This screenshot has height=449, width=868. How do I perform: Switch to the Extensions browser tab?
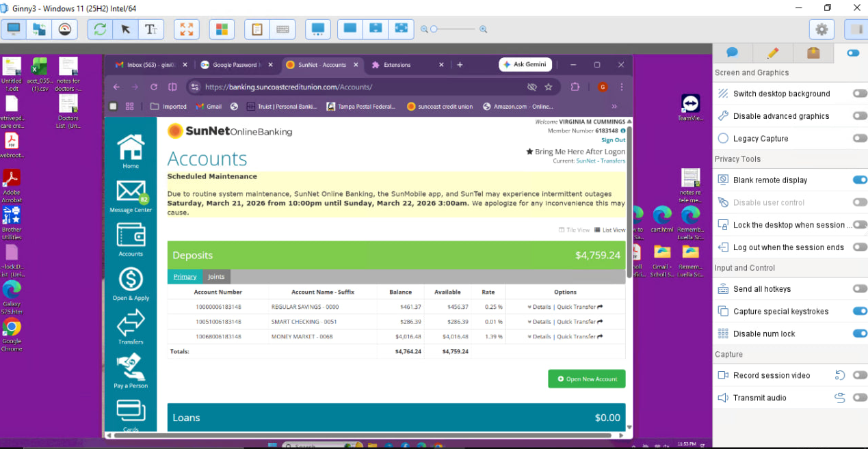(397, 65)
